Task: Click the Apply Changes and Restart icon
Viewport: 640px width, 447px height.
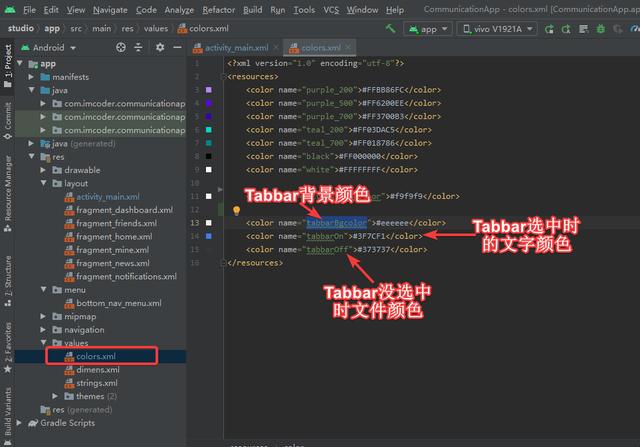Action: click(566, 29)
